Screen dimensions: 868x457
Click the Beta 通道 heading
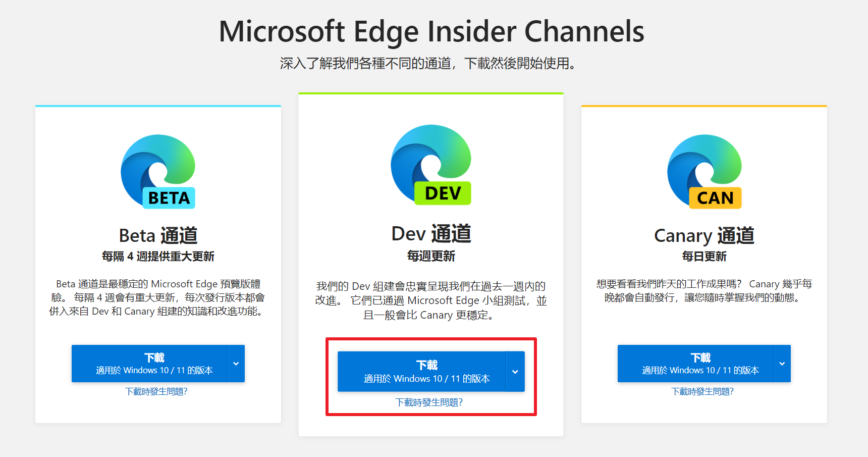pos(158,236)
